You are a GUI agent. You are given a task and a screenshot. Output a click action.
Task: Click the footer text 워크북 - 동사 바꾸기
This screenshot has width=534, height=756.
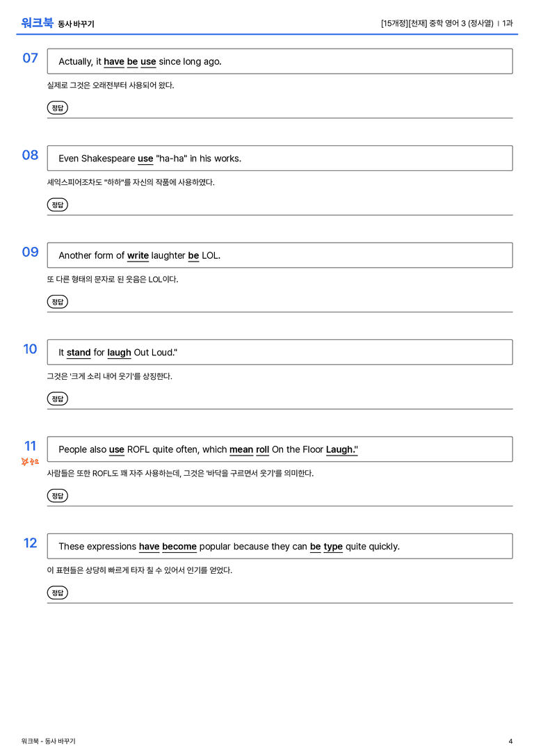[x=48, y=741]
